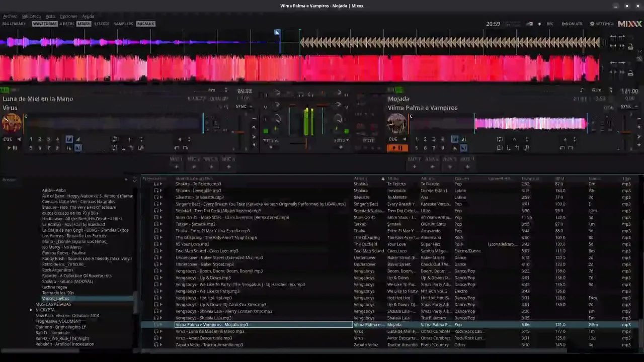The height and width of the screenshot is (362, 644).
Task: Select 'Rock Argentino+' in library tree
Action: [x=58, y=270]
